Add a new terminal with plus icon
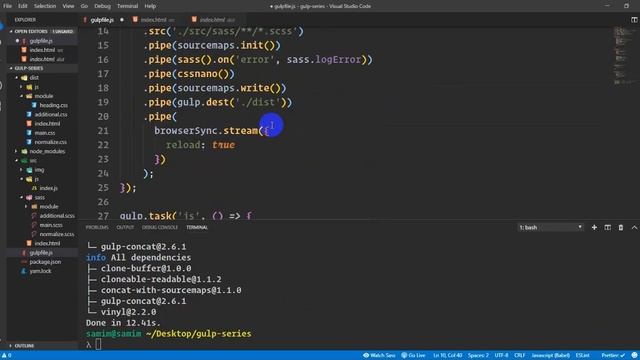The width and height of the screenshot is (640, 360). 594,227
